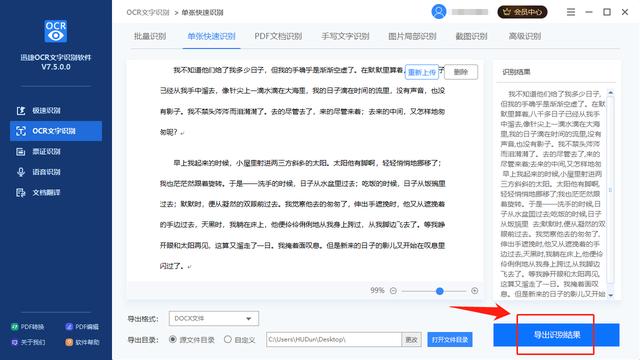Switch to the PDF文档识别 tab
This screenshot has height=360, width=640.
(x=278, y=36)
